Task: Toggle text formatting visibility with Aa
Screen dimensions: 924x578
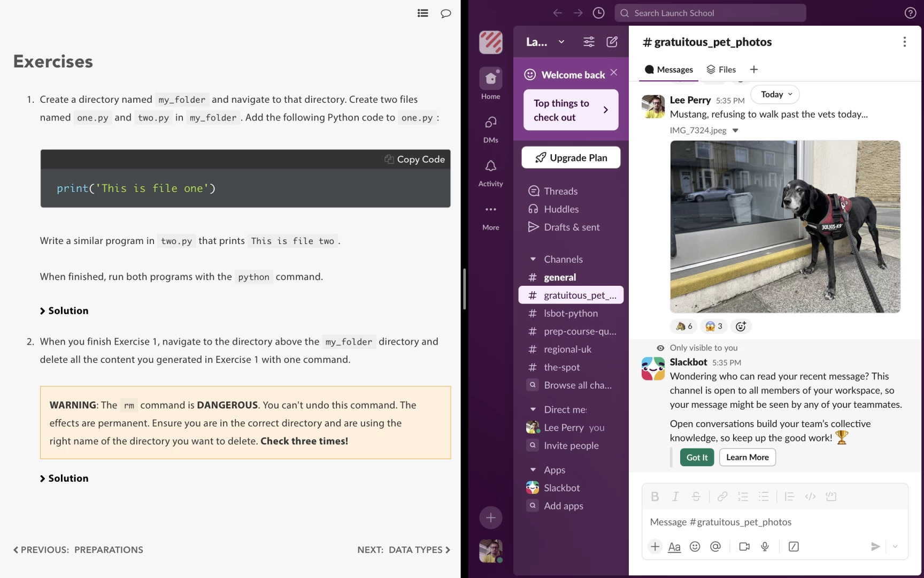Action: click(x=674, y=546)
